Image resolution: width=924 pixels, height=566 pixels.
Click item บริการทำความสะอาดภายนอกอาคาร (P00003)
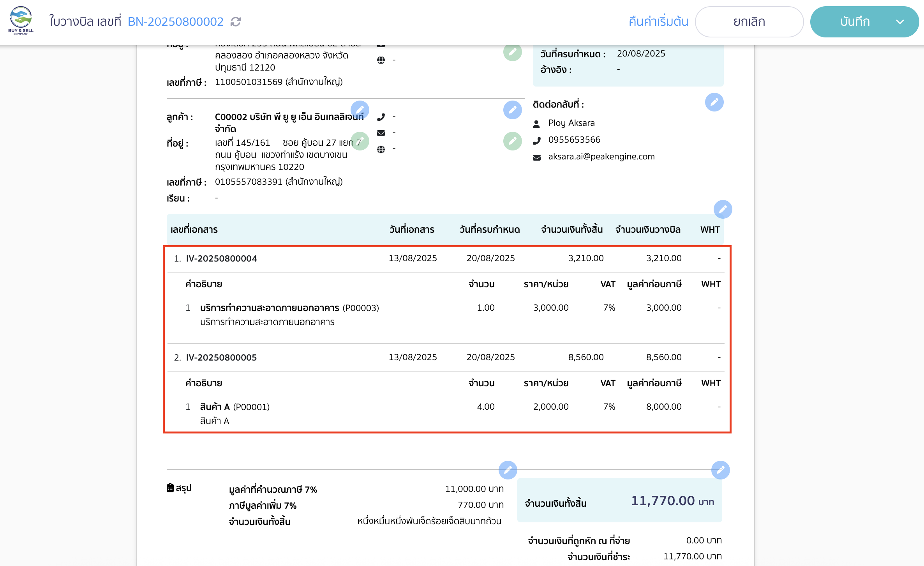(289, 308)
